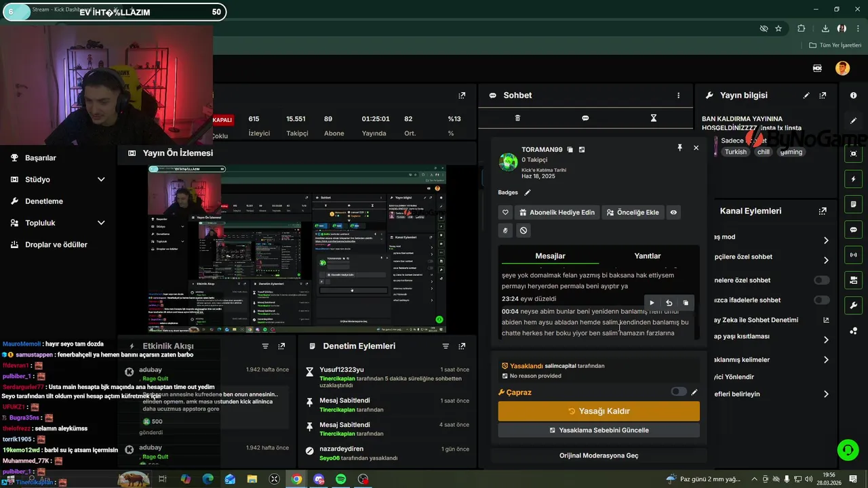
Task: Edit Badges with the pencil icon
Action: (x=528, y=192)
